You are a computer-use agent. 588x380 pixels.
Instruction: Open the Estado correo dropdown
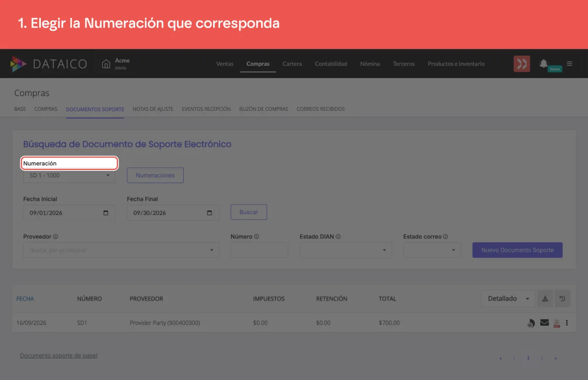point(432,250)
